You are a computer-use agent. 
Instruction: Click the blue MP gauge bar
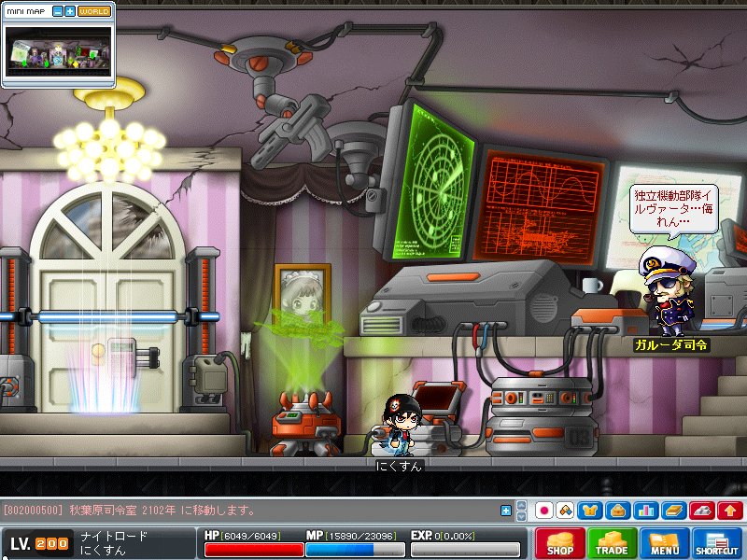click(x=355, y=550)
